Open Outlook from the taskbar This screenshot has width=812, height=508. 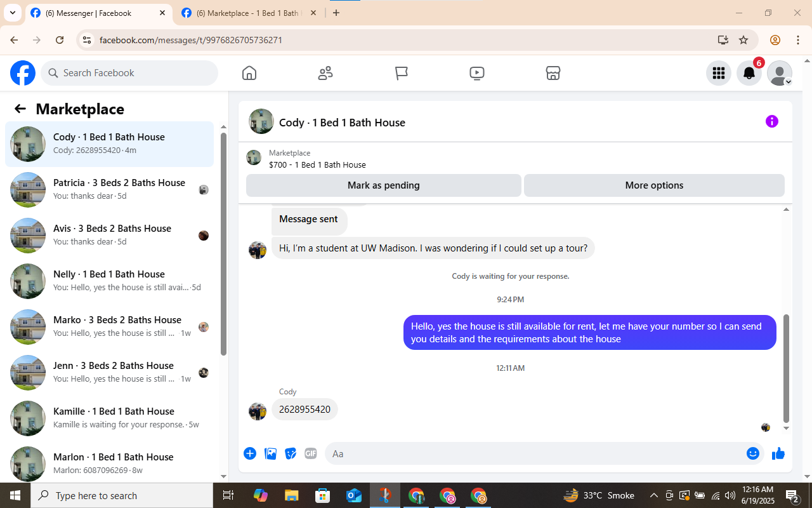tap(353, 495)
